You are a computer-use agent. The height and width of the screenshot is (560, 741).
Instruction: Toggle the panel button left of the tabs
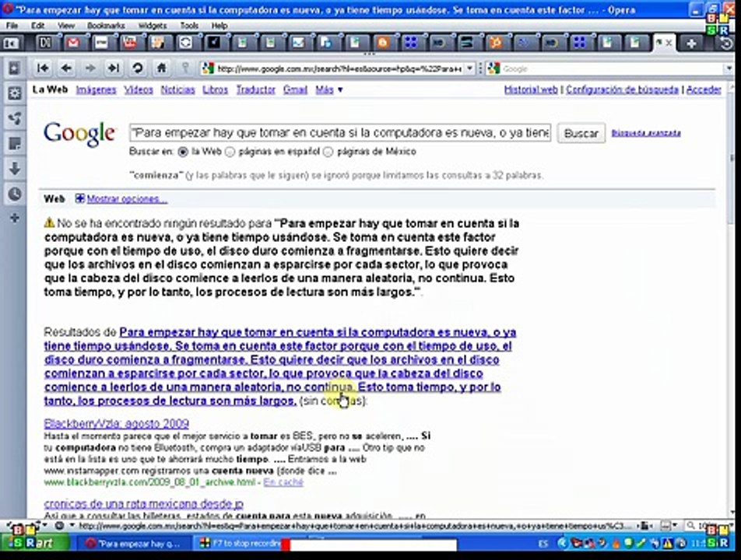[x=11, y=44]
